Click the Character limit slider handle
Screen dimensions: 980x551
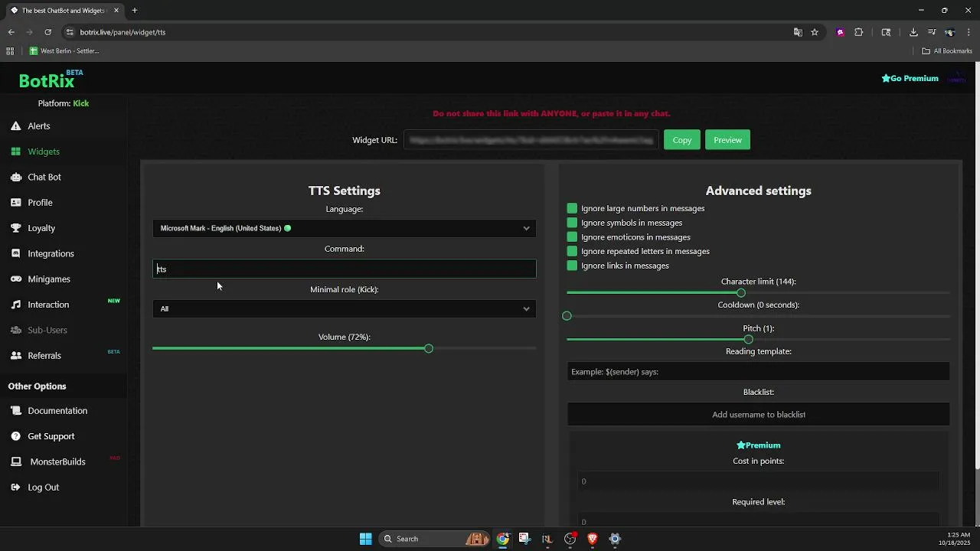tap(741, 293)
